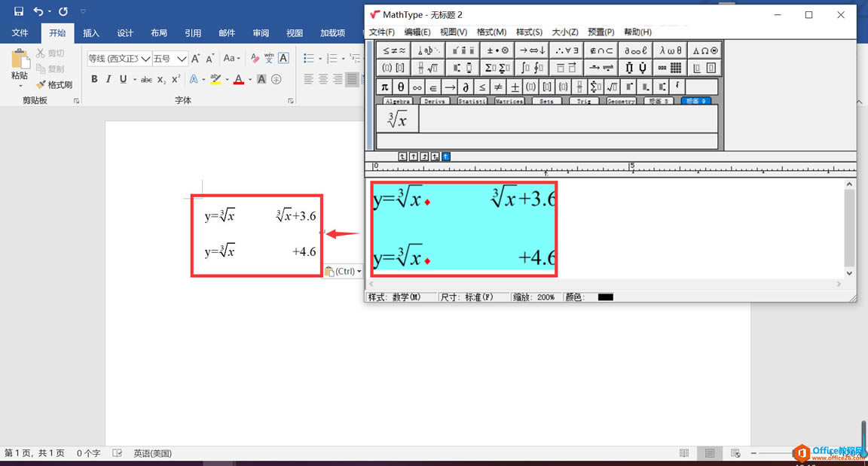Screen dimensions: 868x466
Task: Select the Algebra tab in MathType
Action: tap(397, 101)
